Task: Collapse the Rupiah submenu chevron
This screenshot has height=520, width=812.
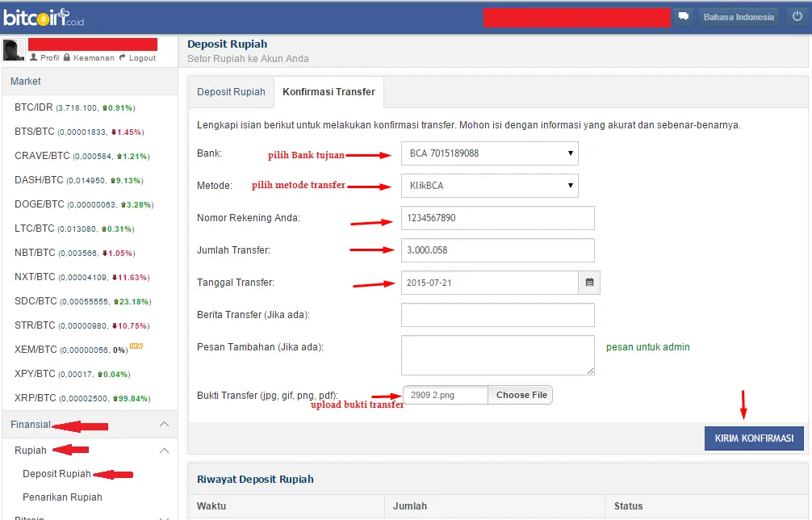Action: point(164,450)
